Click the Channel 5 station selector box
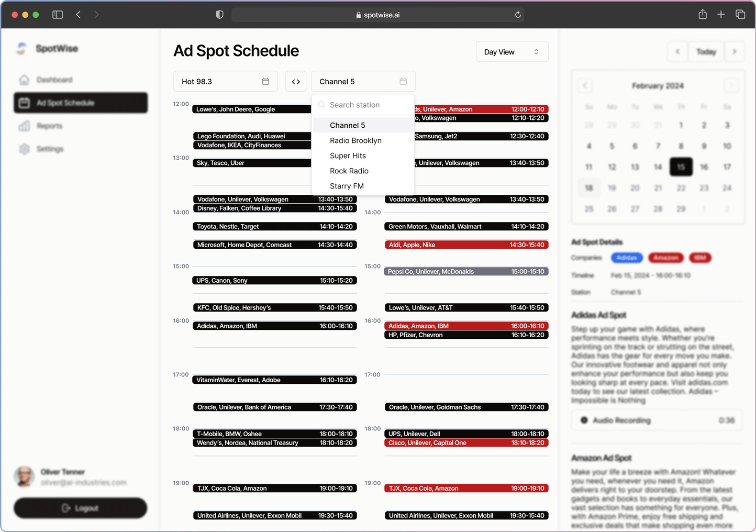 [363, 81]
